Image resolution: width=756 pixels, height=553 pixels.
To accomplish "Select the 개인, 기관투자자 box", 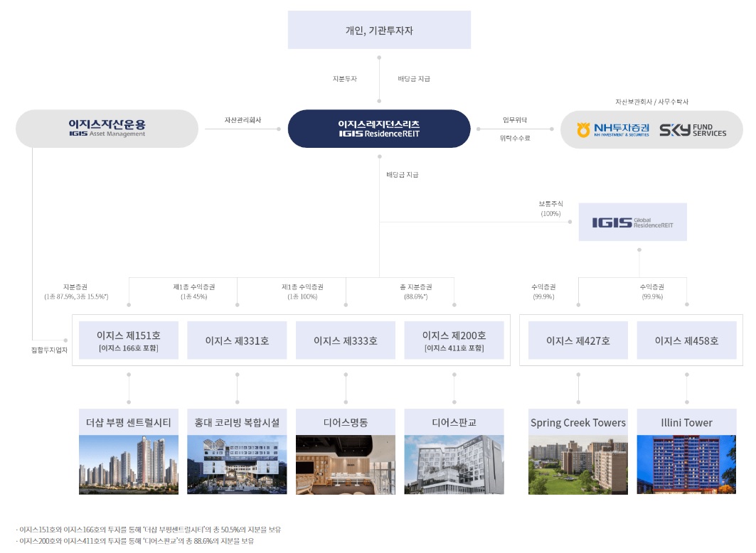I will tap(379, 30).
